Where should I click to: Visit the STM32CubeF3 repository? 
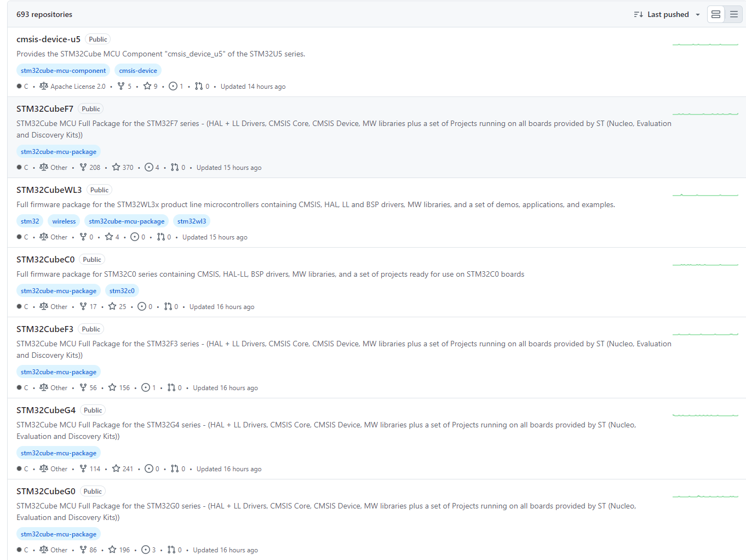[45, 329]
